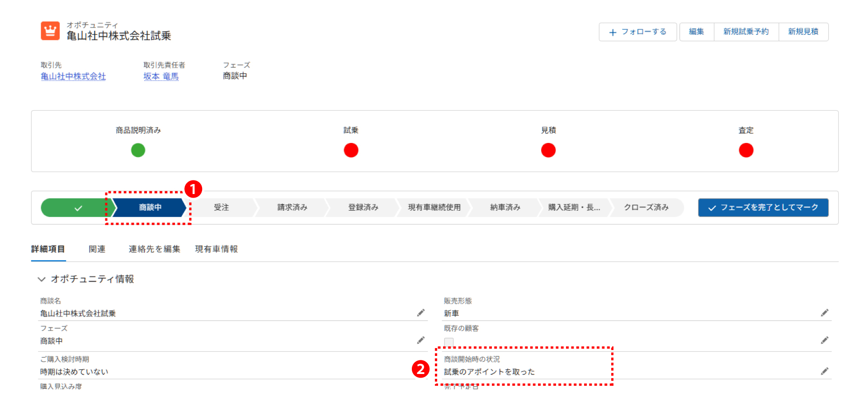Click pencil icon next to 販売形態
This screenshot has width=868, height=407.
pos(825,313)
